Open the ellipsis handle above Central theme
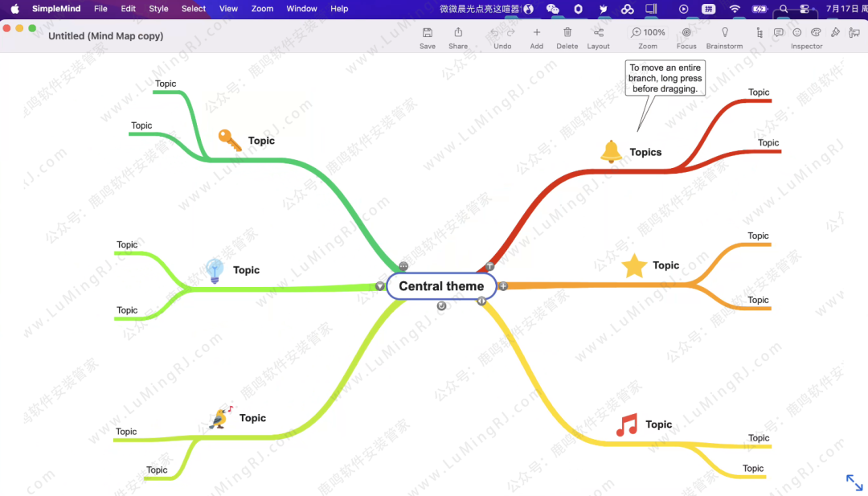 coord(403,266)
